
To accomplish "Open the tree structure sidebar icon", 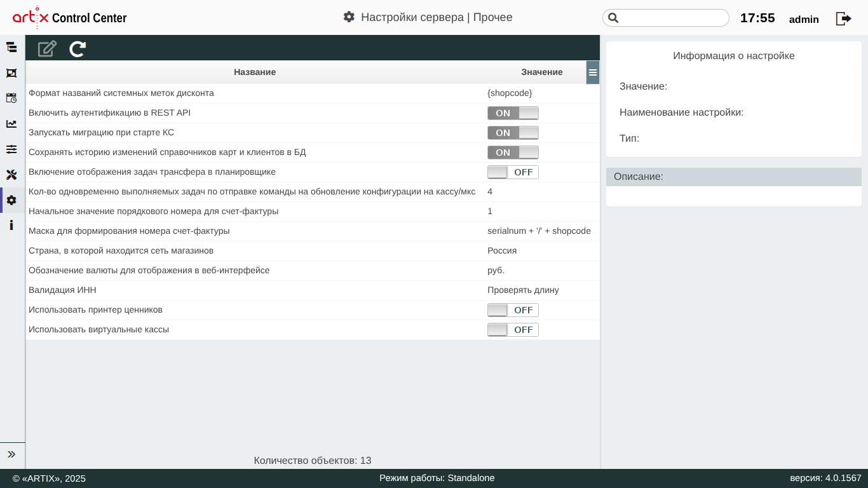I will pos(11,47).
